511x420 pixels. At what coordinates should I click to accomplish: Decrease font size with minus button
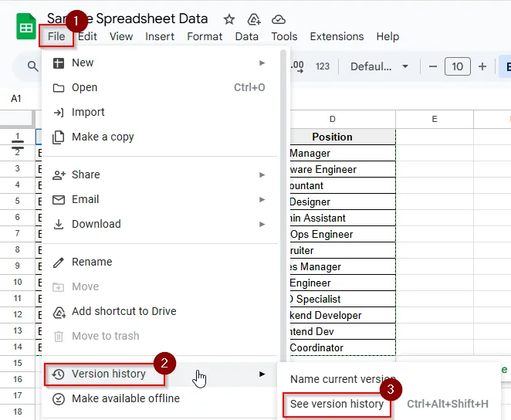pos(433,66)
